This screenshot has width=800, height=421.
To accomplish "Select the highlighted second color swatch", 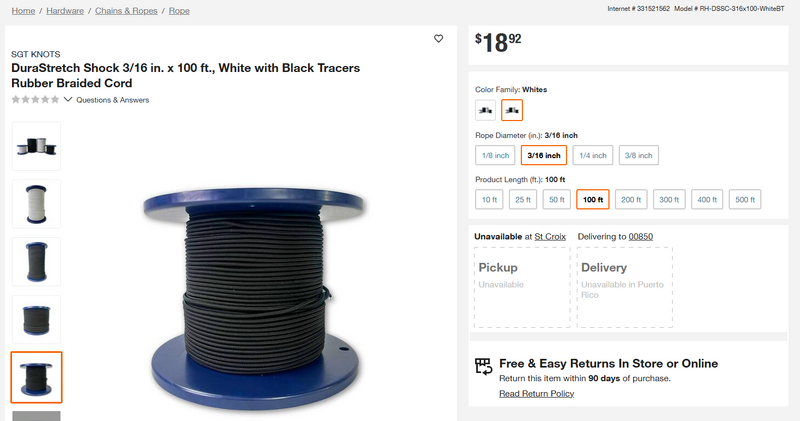I will click(x=512, y=110).
